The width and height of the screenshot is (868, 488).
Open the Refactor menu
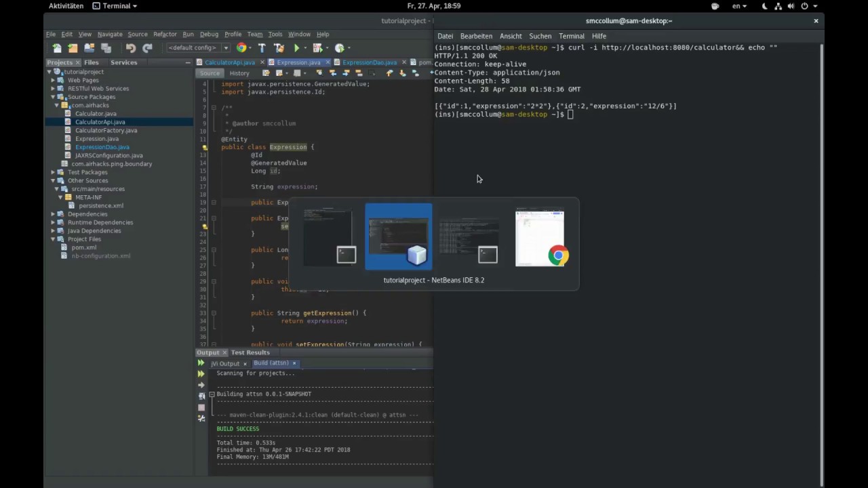point(165,34)
